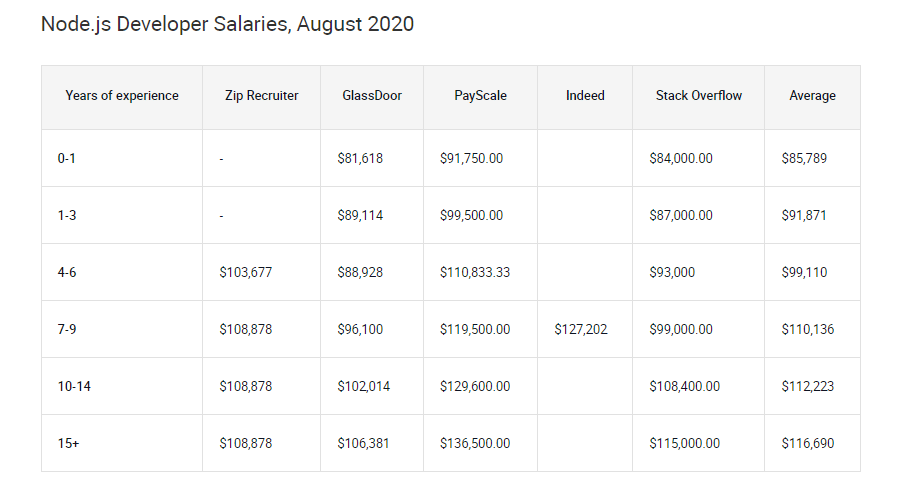Click the Average column header
The height and width of the screenshot is (488, 900).
tap(812, 96)
